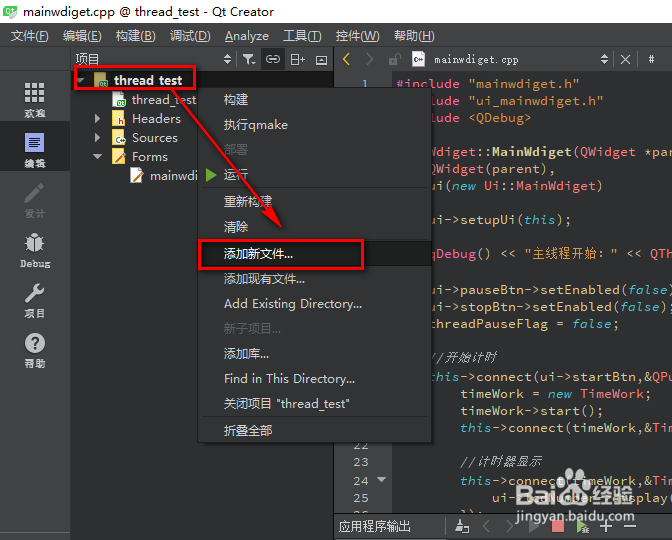Screen dimensions: 672x540
Task: Close the project side pane
Action: [321, 60]
